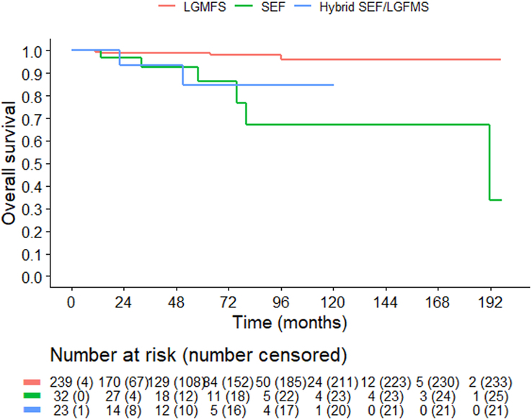Click the 1 (25) cell in SEF row
Screen dimensions: 532x420
(x=490, y=396)
